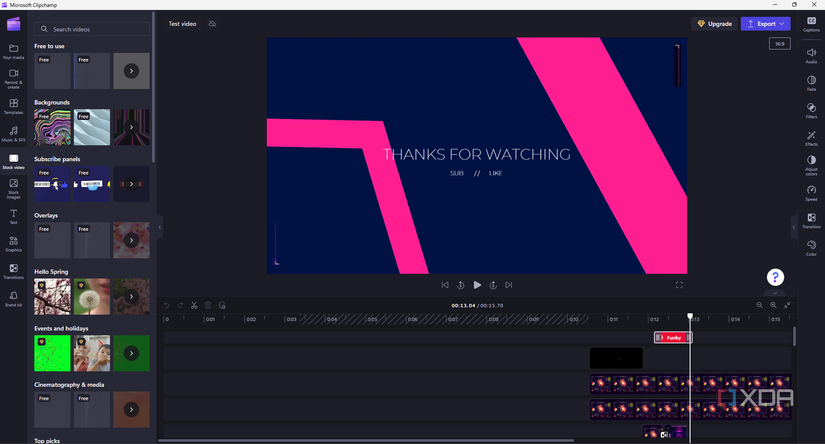Select the black clip on timeline
This screenshot has height=444, width=825.
616,358
